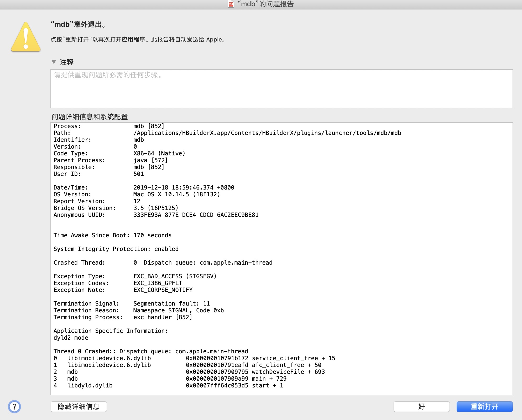Click stack frame 0 service_client_free + 15
Image resolution: width=522 pixels, height=420 pixels.
tap(194, 358)
